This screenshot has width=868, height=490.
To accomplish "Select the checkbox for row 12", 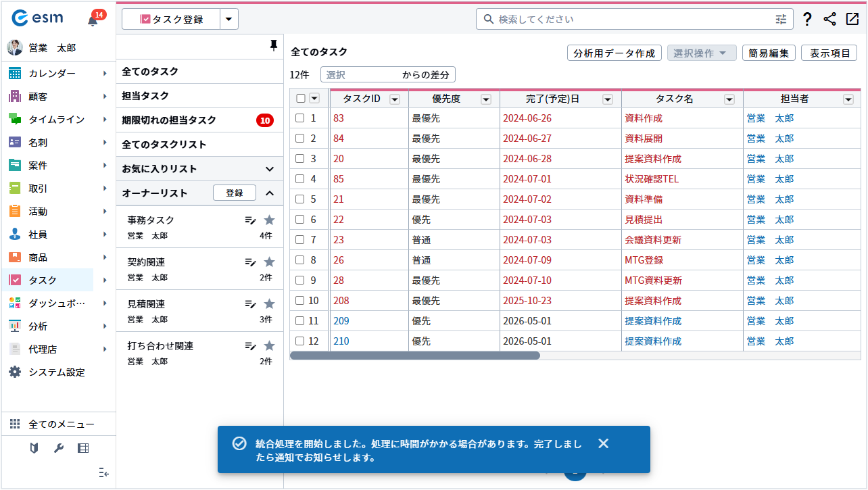I will (x=300, y=341).
